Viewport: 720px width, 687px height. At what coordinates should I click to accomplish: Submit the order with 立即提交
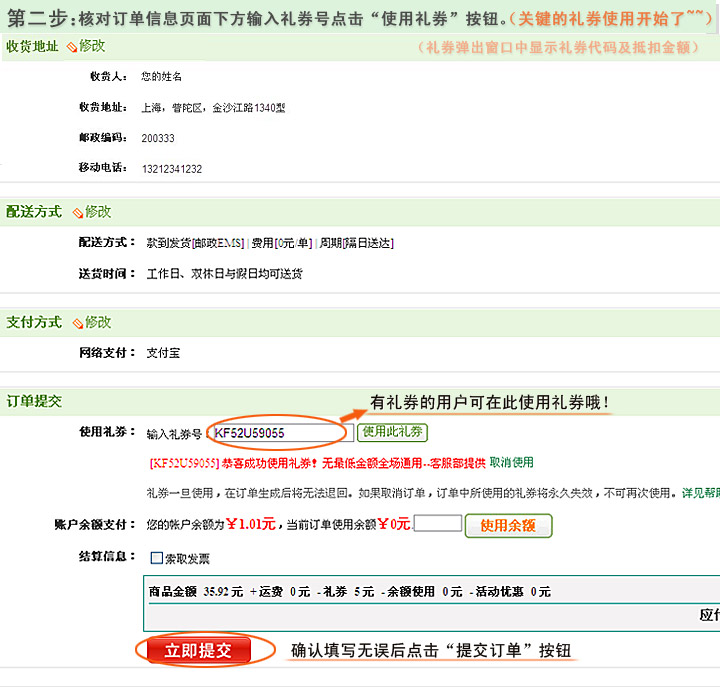click(198, 651)
